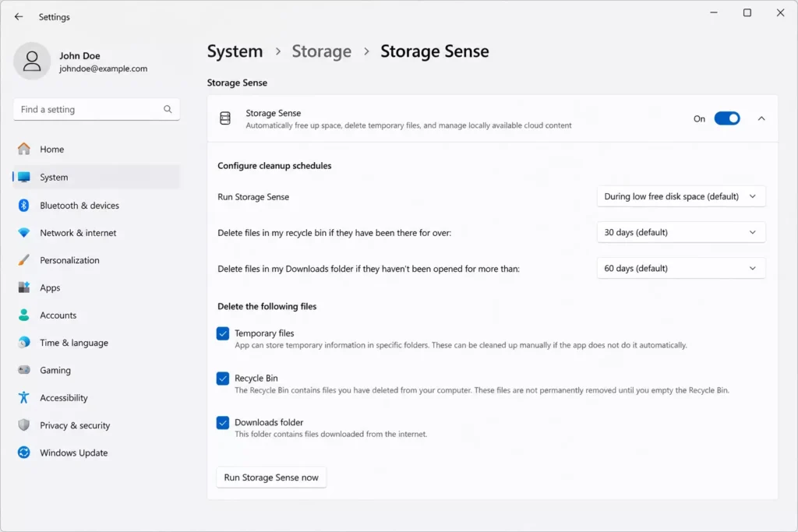Open the Run Storage Sense dropdown
The width and height of the screenshot is (798, 532).
coord(681,196)
